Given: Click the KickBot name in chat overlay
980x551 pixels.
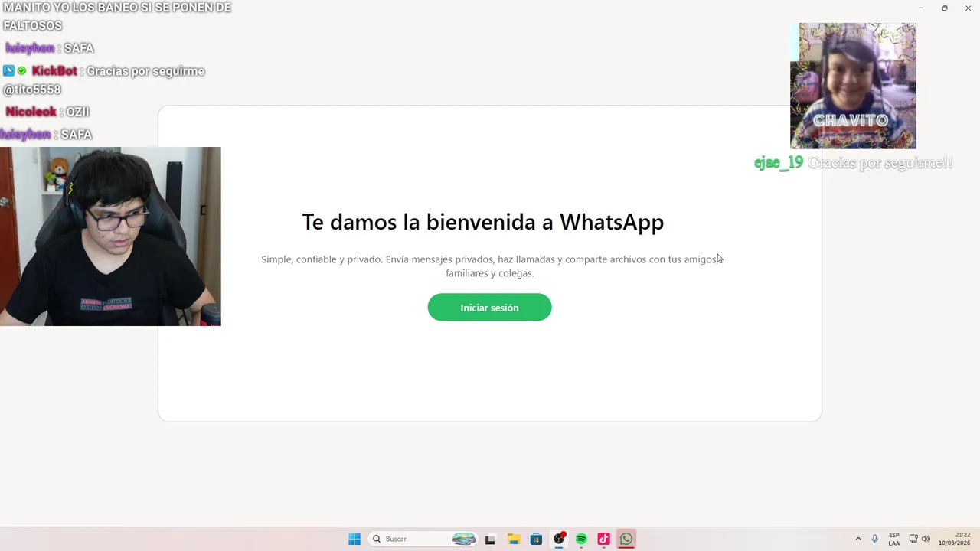Looking at the screenshot, I should 54,71.
